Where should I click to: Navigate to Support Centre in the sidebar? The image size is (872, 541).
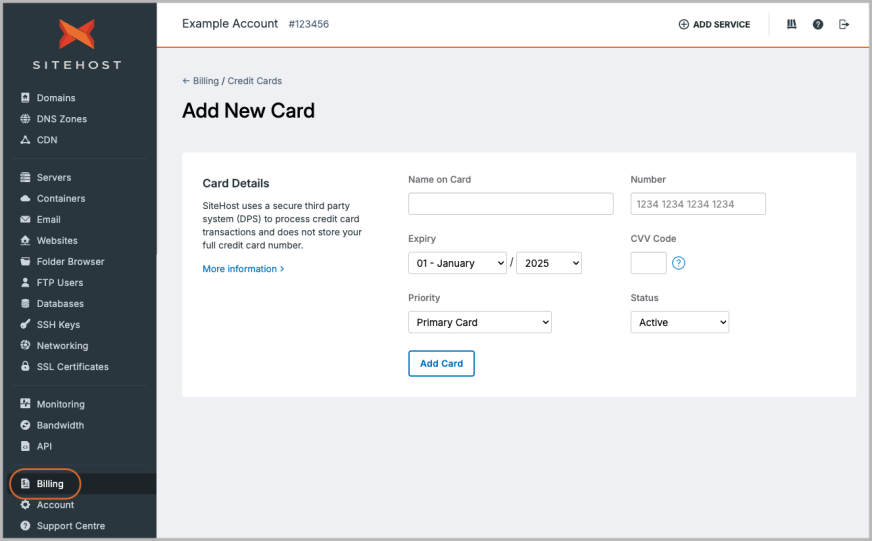coord(70,526)
